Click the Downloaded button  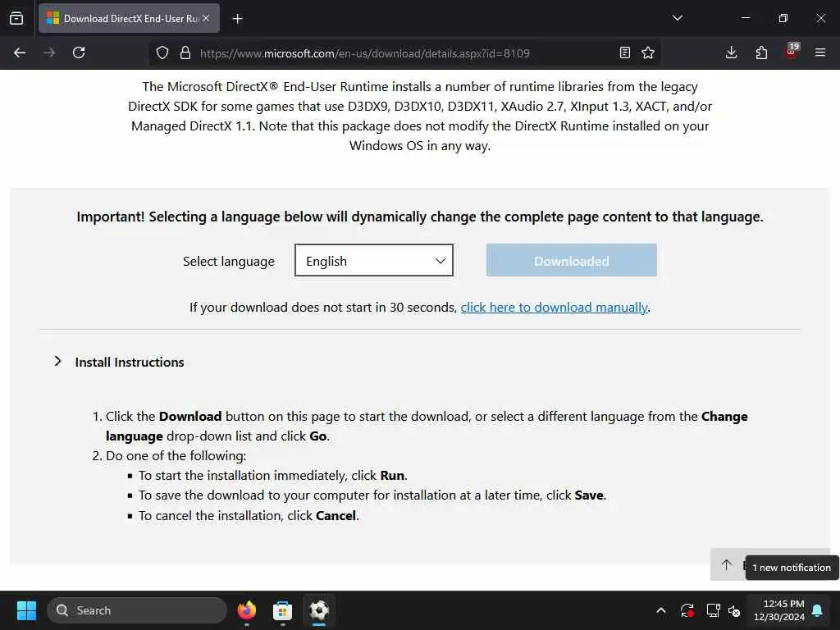[572, 260]
